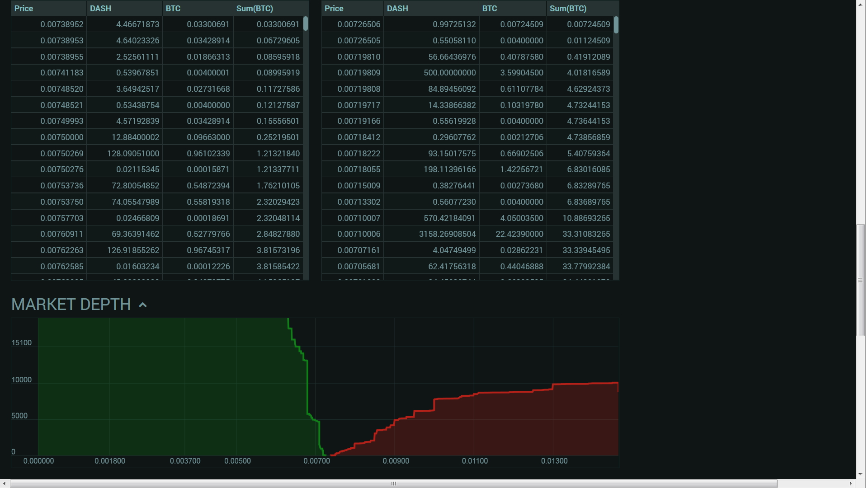
Task: Select sell order price 0.00762585
Action: [x=62, y=267]
